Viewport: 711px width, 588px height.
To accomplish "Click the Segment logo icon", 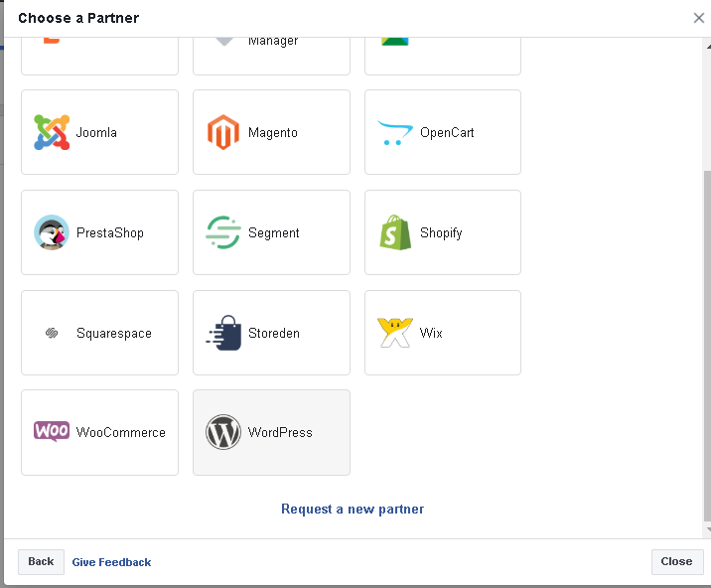I will (223, 232).
